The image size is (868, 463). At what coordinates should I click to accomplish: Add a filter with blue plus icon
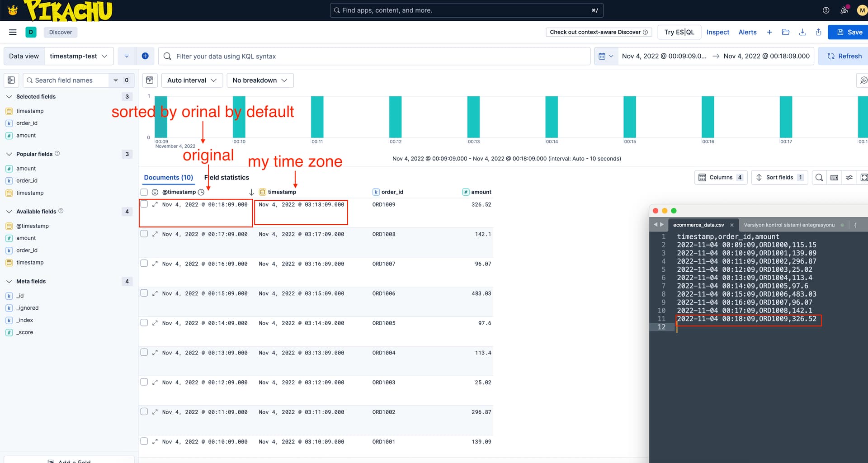click(145, 56)
